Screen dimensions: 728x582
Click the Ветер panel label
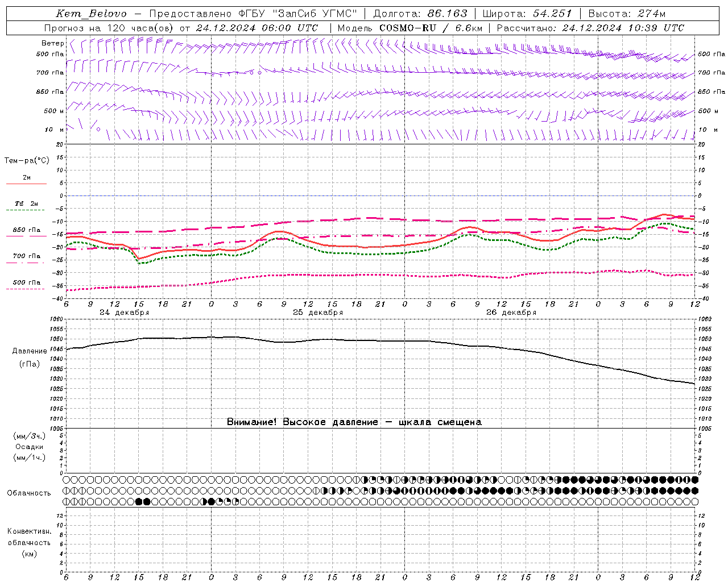(x=52, y=43)
